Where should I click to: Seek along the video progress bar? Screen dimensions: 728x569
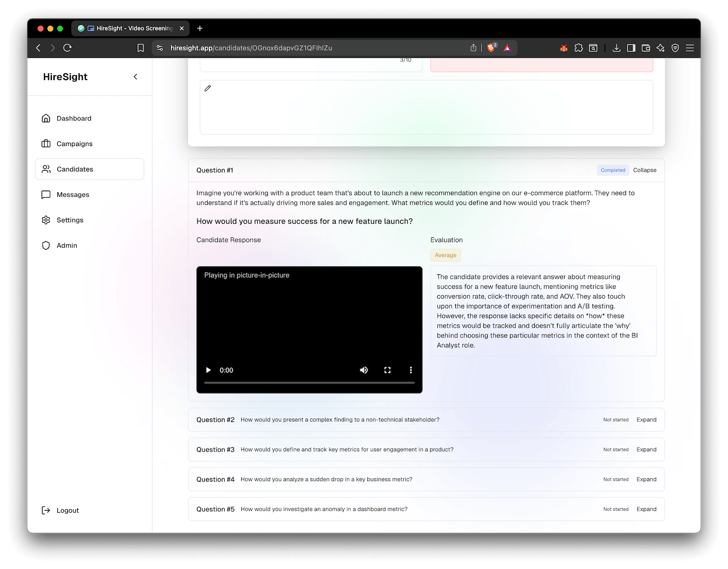310,383
